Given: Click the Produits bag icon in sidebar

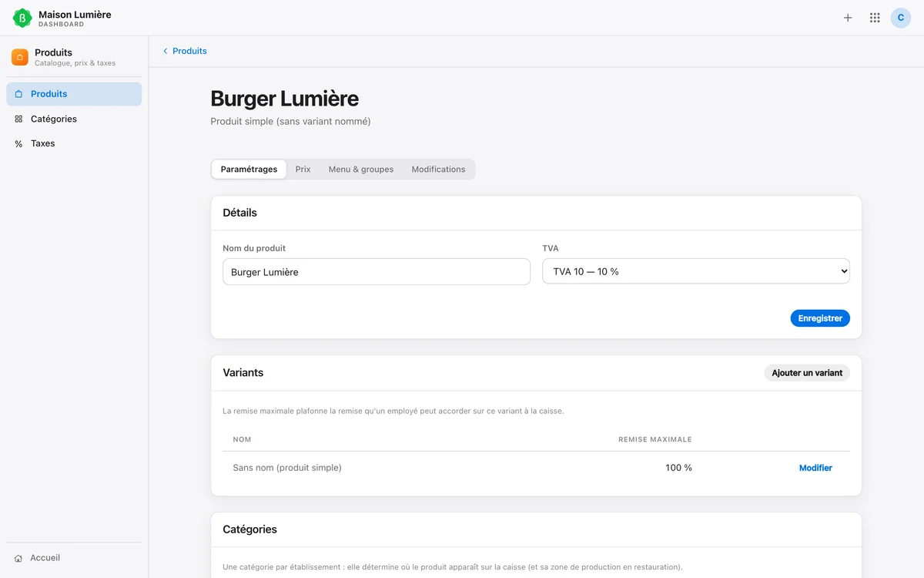Looking at the screenshot, I should point(18,94).
